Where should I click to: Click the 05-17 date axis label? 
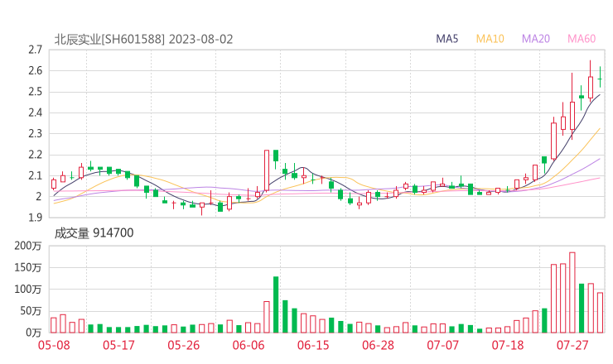point(118,345)
